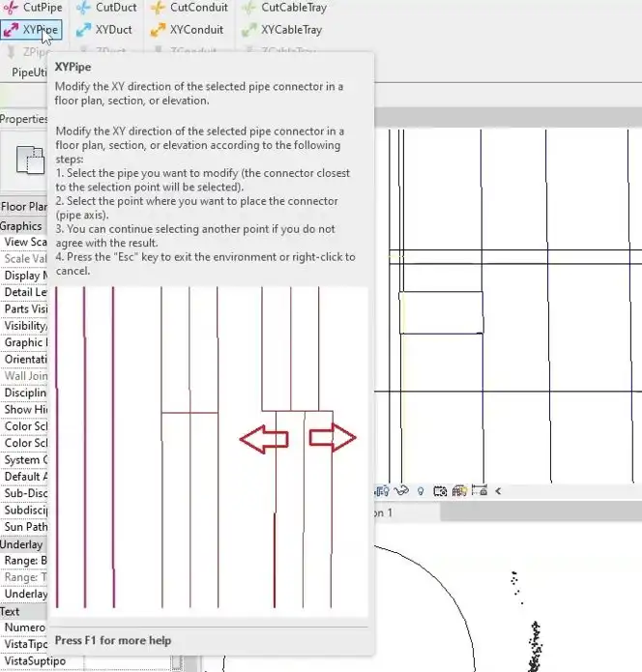
Task: Click the PipeUti panel label
Action: coord(29,73)
